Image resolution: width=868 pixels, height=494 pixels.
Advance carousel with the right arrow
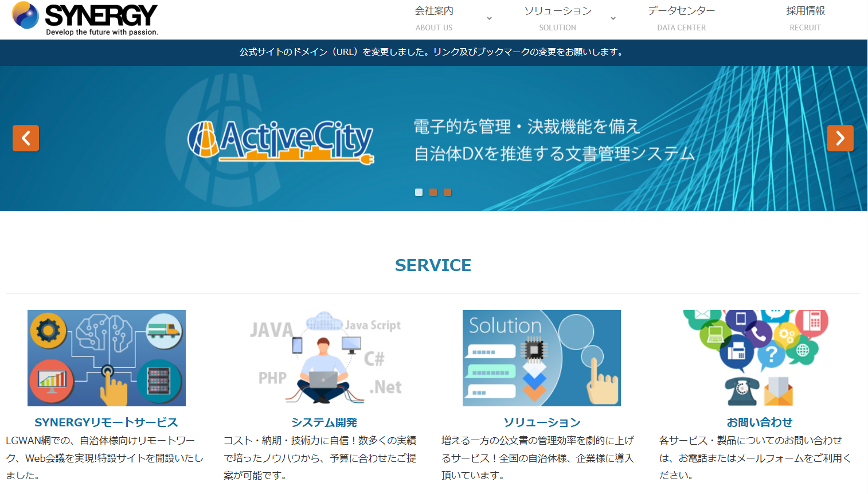pos(840,138)
